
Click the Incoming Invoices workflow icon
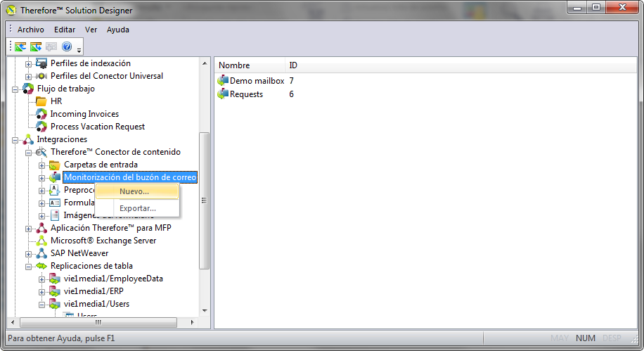pos(41,114)
